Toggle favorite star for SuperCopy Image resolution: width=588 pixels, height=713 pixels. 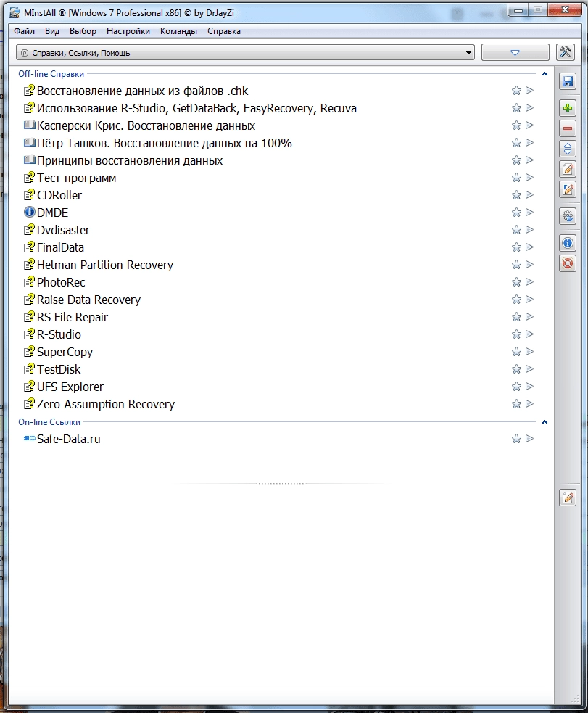click(x=516, y=352)
